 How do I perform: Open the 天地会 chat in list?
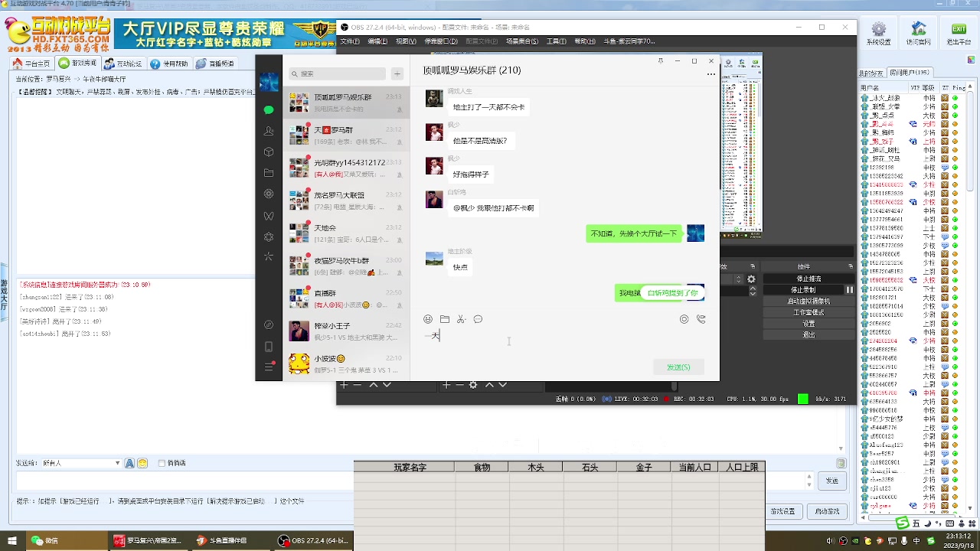coord(346,233)
